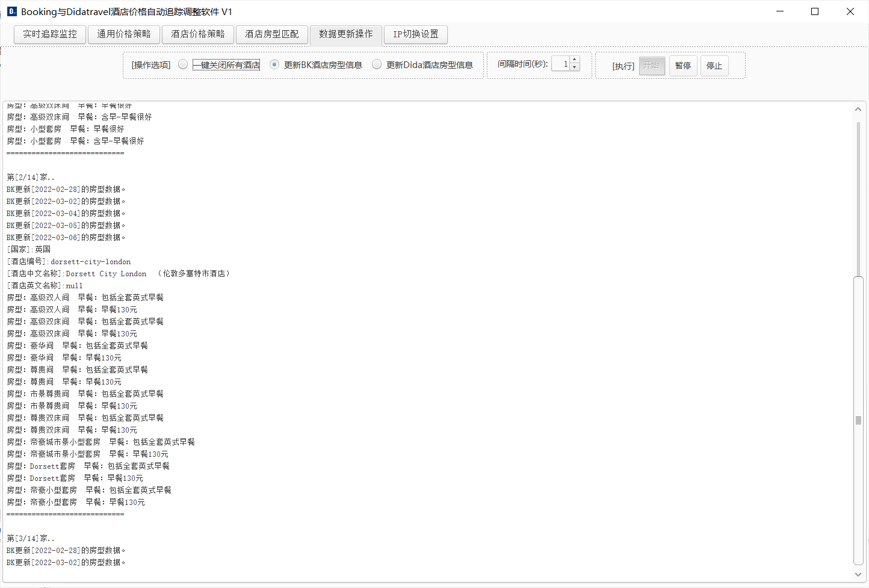Click the 尊贵双床间 包括全套英式早餐 line
This screenshot has width=869, height=588.
(x=85, y=418)
